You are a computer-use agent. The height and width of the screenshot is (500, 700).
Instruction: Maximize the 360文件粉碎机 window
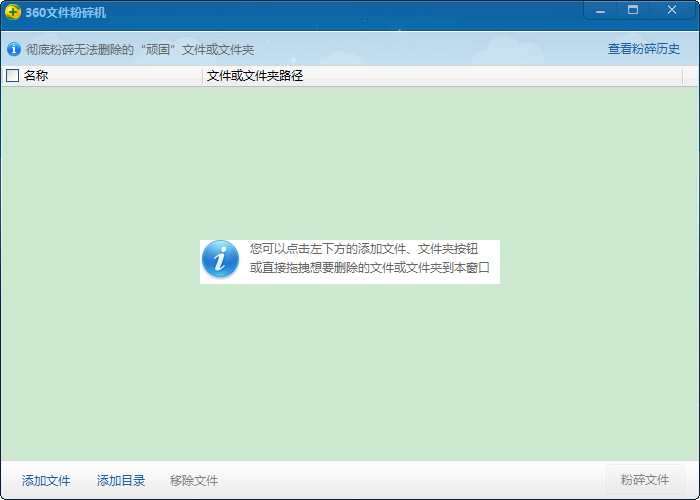point(633,10)
